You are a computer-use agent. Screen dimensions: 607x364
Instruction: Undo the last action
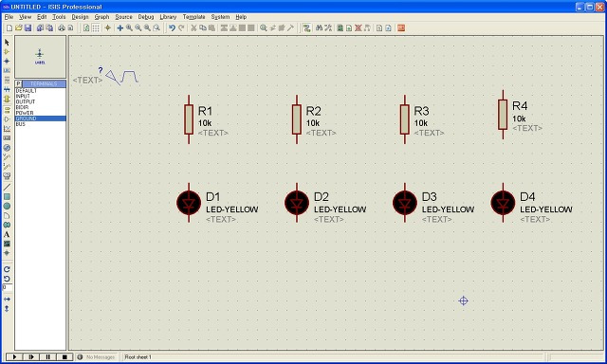(172, 27)
